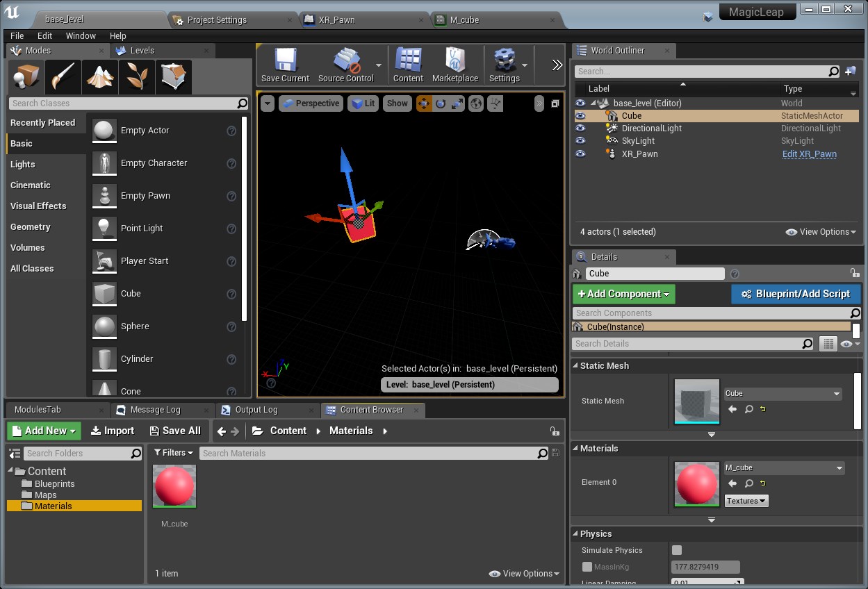Reset Element 0 material to default
The width and height of the screenshot is (868, 589).
763,483
